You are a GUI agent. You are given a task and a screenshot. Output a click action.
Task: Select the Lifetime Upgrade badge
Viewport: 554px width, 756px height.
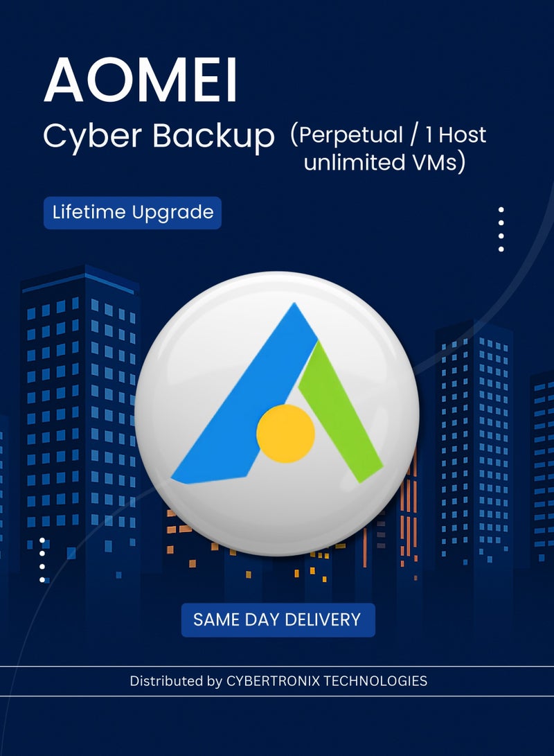pos(132,213)
